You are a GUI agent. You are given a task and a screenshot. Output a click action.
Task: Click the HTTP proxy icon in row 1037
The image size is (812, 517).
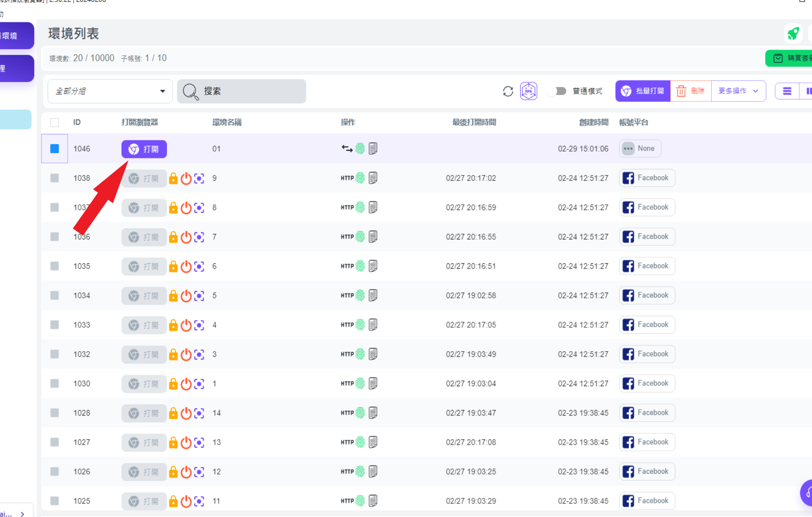tap(347, 208)
